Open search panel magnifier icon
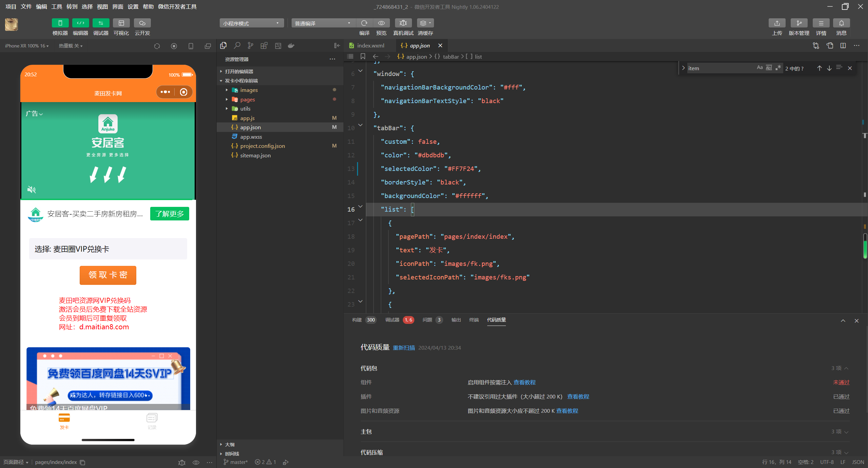Viewport: 868px width, 468px height. (x=237, y=45)
